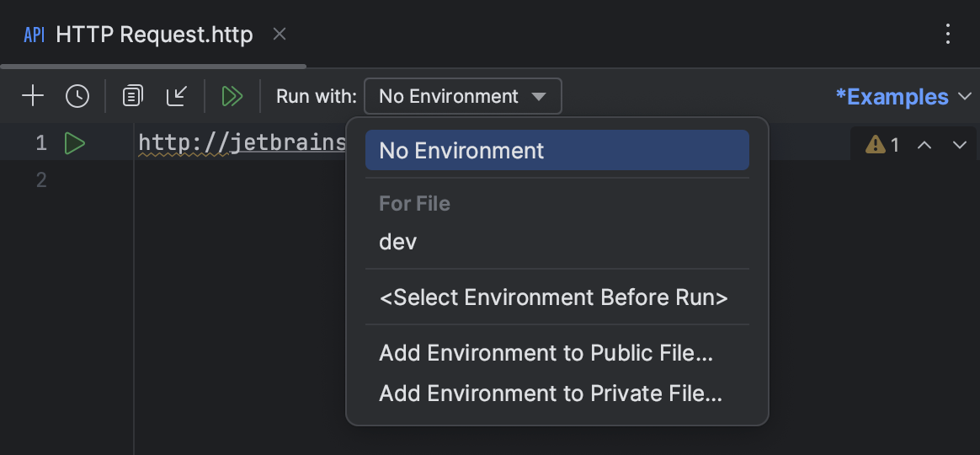The width and height of the screenshot is (980, 455).
Task: Click the import arrow toolbar icon
Action: tap(177, 96)
